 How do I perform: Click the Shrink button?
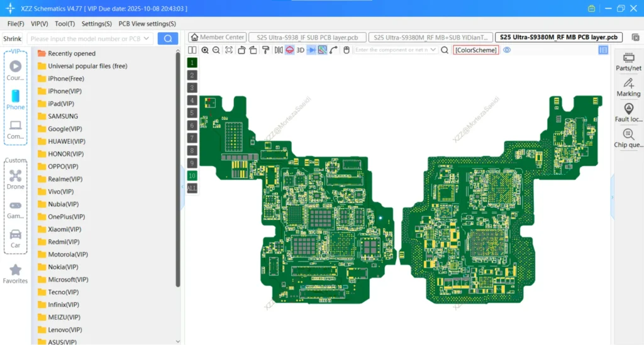[13, 38]
